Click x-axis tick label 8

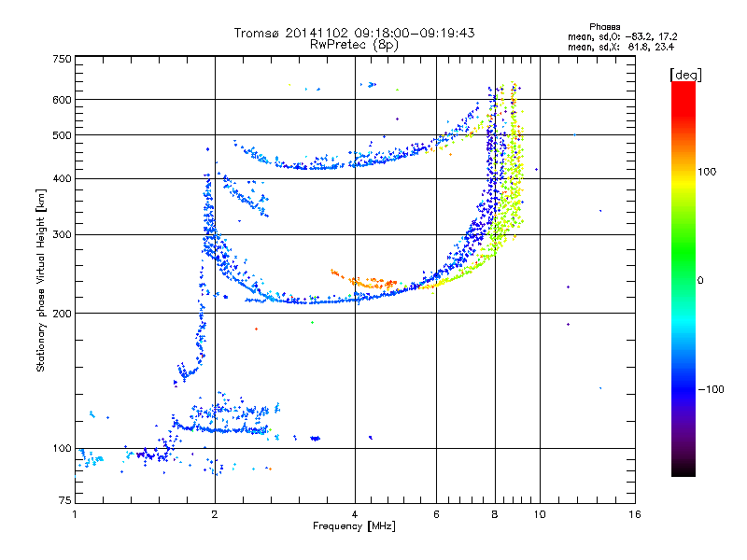pyautogui.click(x=495, y=514)
